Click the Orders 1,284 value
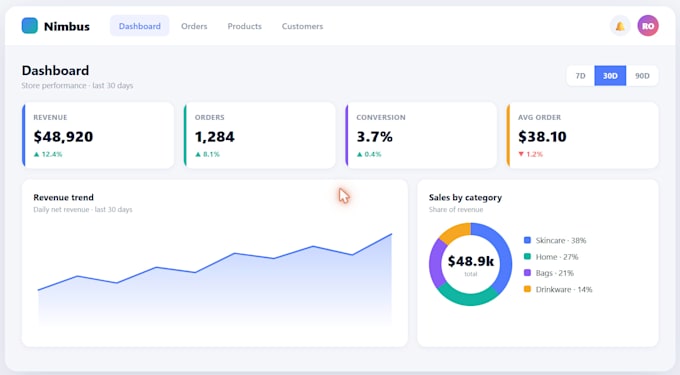Viewport: 680px width, 375px height. coord(215,137)
